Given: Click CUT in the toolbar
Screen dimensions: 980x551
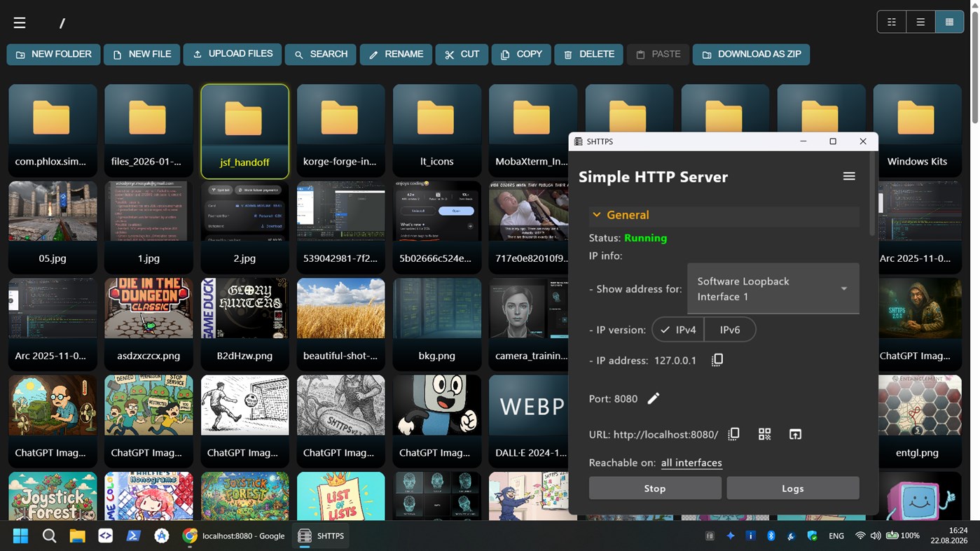Looking at the screenshot, I should click(462, 54).
